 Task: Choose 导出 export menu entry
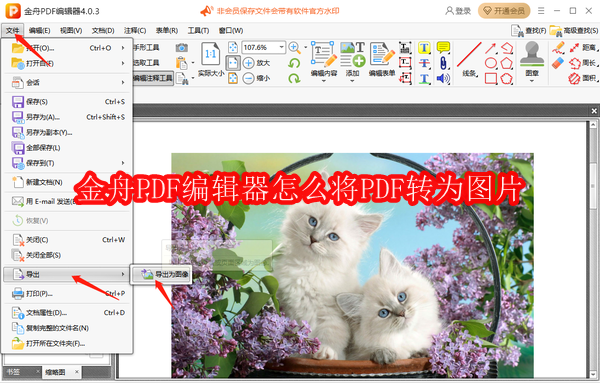tap(67, 274)
